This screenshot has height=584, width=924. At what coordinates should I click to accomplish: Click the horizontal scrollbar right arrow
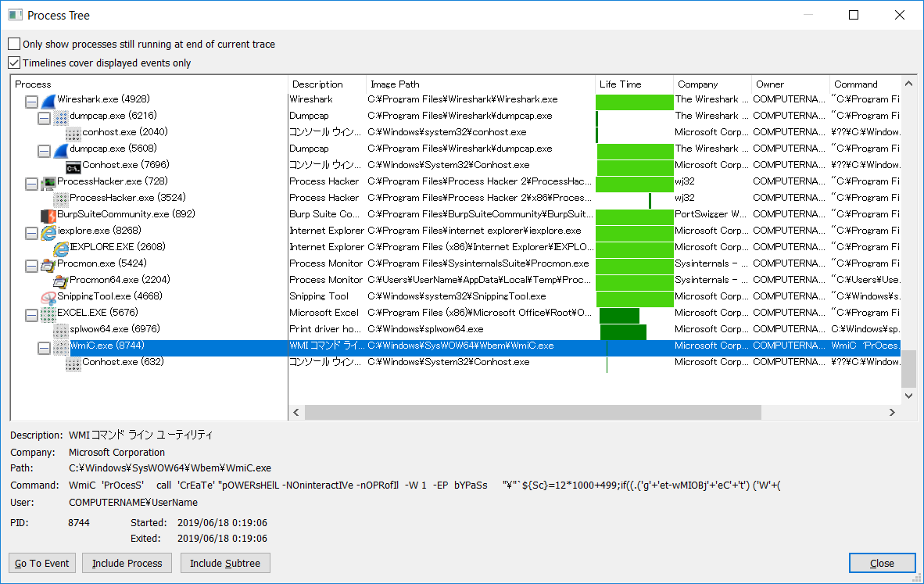point(892,413)
